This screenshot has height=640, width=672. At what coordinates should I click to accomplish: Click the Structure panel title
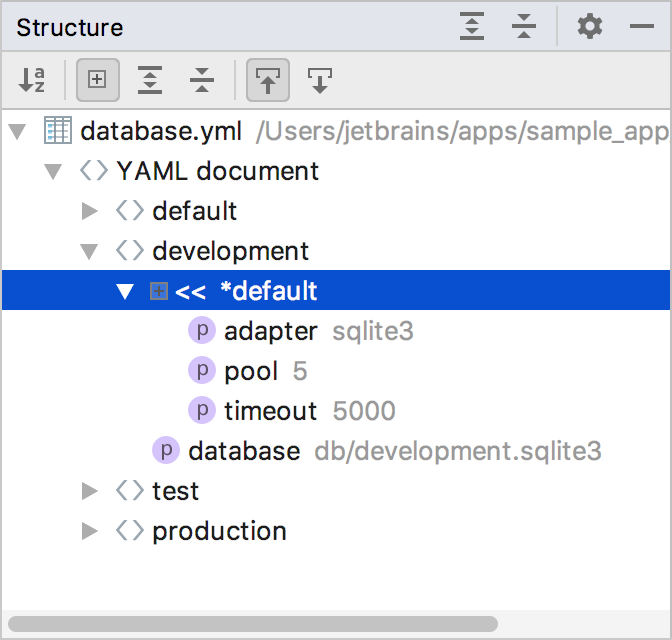(x=70, y=27)
